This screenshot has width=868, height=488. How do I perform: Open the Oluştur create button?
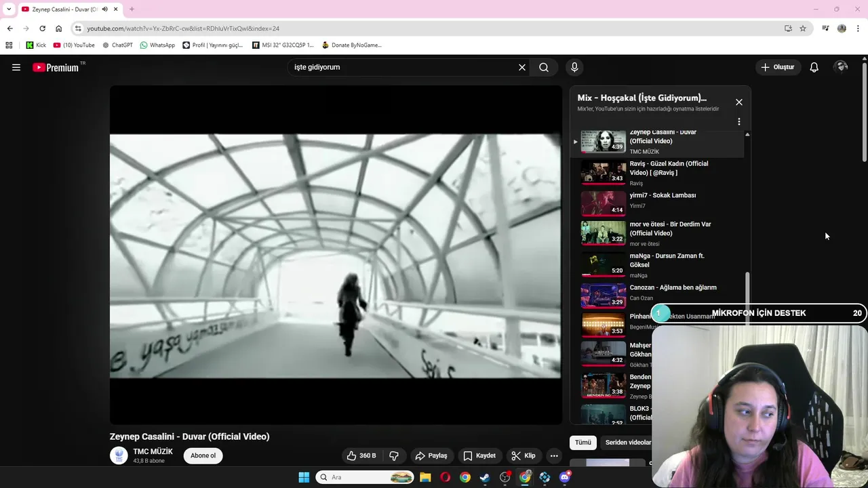pos(777,67)
